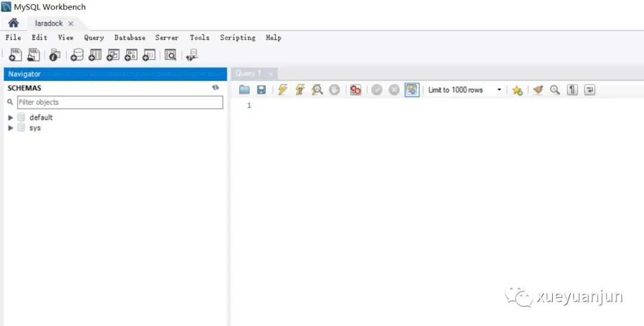Execute statement under cursor icon
644x326 pixels.
point(300,89)
